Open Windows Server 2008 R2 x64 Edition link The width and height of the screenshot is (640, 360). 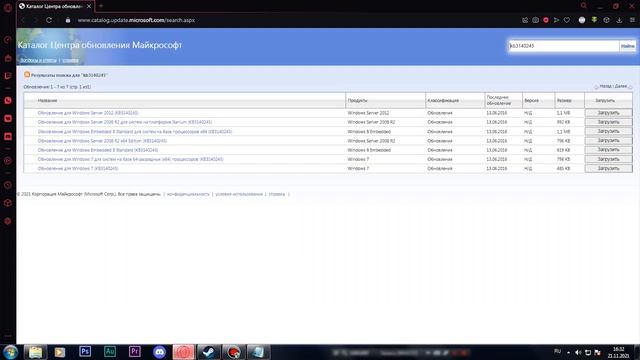[102, 141]
